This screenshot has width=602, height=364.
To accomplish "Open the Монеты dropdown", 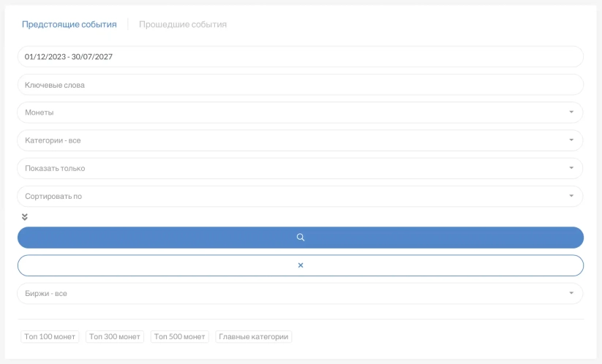I will (293, 113).
